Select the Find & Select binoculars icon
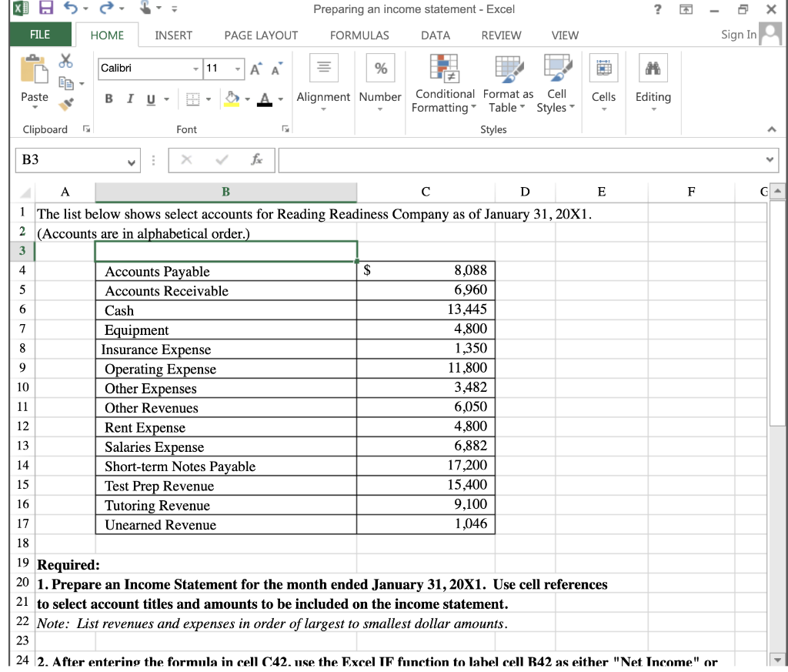Screen dimensions: 788x672 coord(653,68)
